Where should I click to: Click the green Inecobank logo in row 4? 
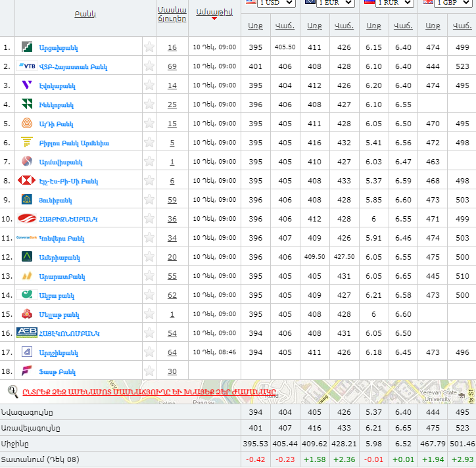tap(27, 104)
